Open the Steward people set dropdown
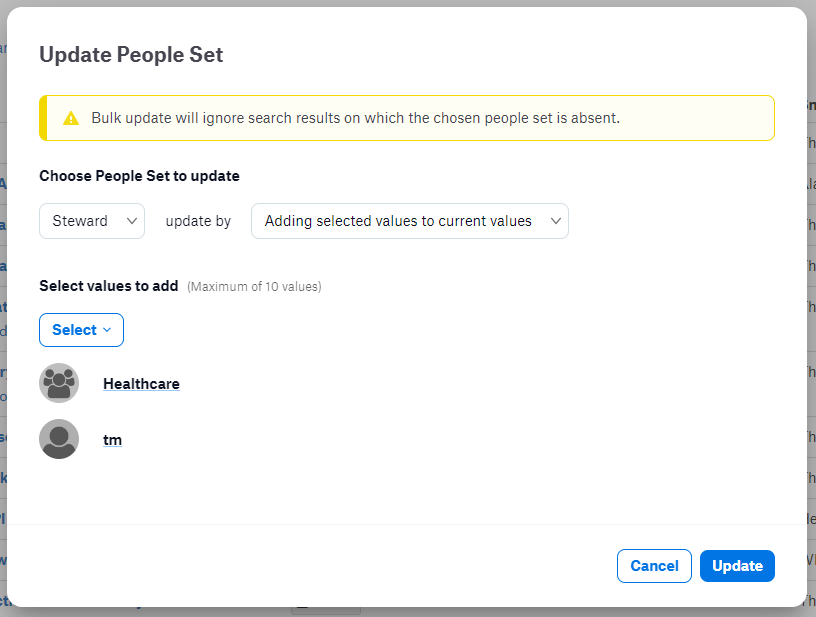 (92, 221)
